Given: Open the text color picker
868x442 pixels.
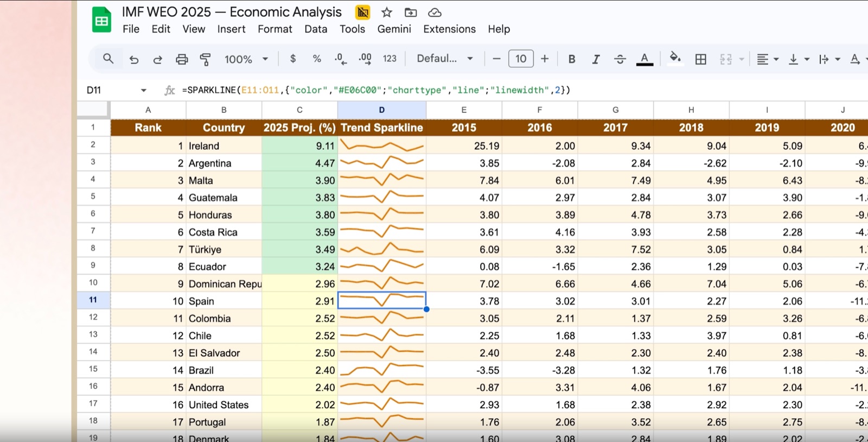Looking at the screenshot, I should coord(644,59).
